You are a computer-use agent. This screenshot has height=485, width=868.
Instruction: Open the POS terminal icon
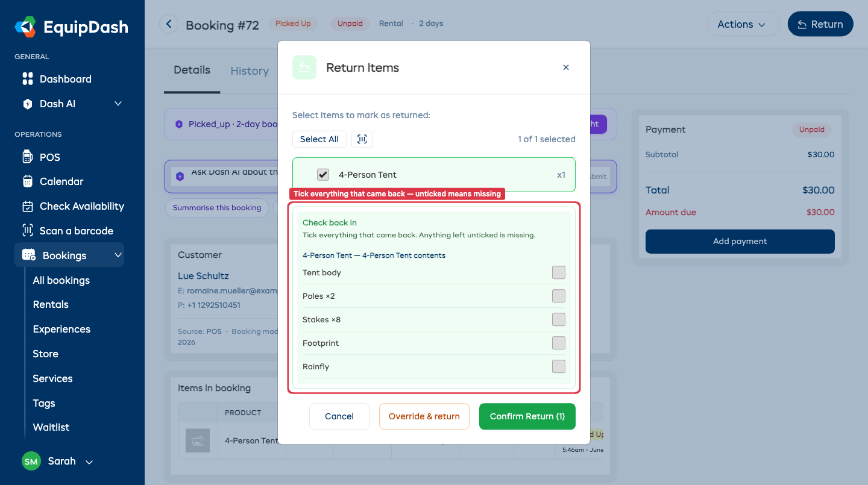[27, 157]
